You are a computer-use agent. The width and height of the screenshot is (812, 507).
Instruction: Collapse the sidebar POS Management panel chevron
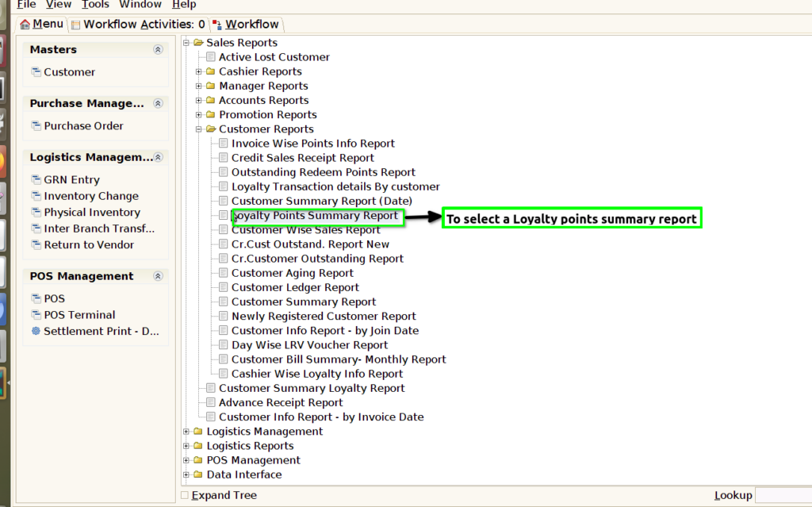point(159,276)
